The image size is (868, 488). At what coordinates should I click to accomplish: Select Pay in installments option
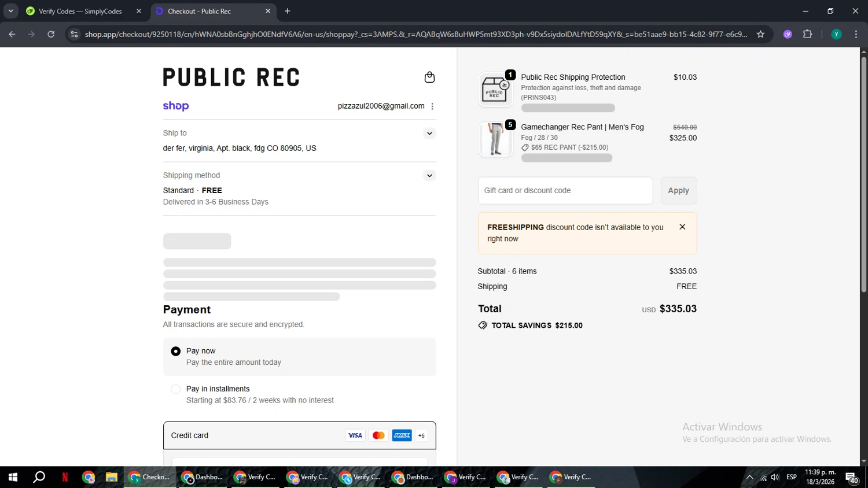[x=176, y=390]
